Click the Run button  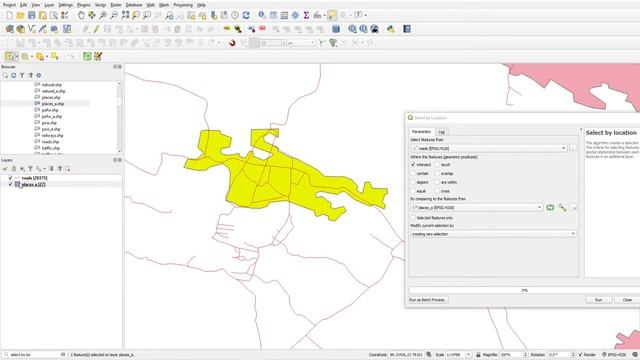click(598, 300)
